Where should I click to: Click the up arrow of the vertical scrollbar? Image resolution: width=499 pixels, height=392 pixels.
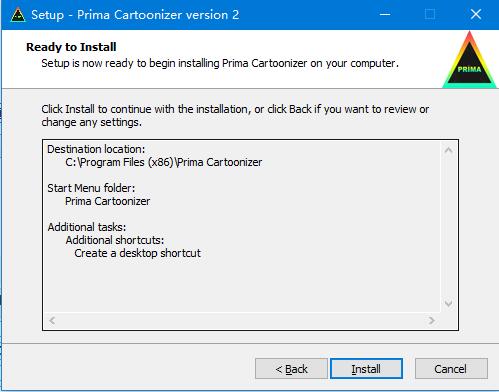coord(449,150)
